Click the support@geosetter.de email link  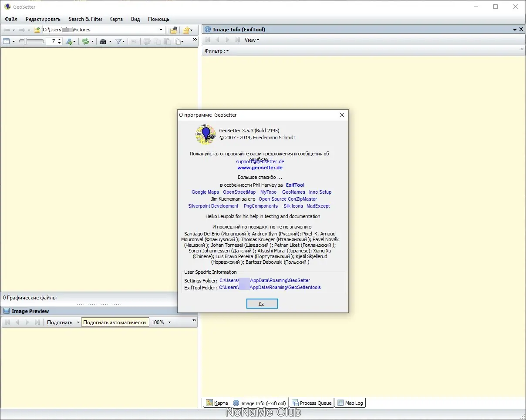[x=260, y=161]
